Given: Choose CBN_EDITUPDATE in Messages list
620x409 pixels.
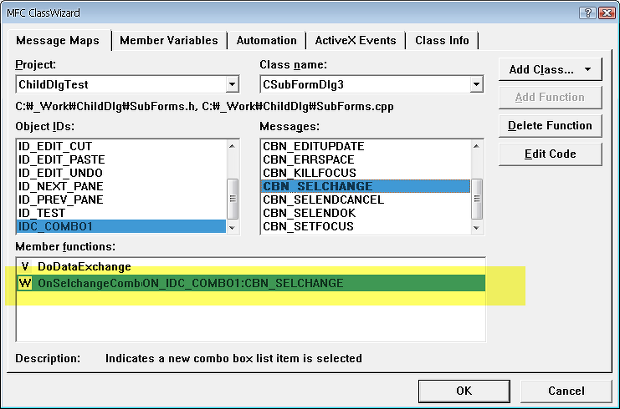Looking at the screenshot, I should coord(366,146).
